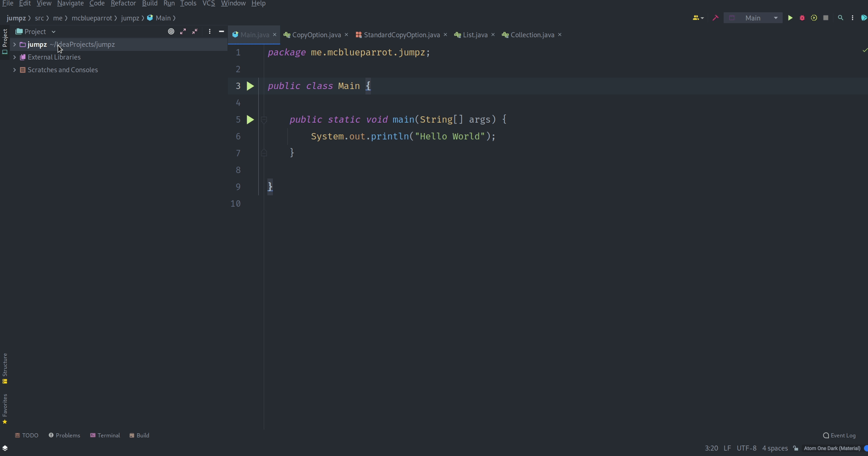
Task: Run the Main configuration with green play button
Action: [790, 18]
